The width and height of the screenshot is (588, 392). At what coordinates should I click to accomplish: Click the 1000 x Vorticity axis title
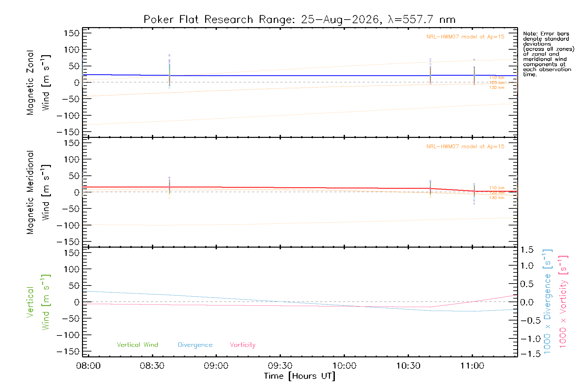point(563,302)
